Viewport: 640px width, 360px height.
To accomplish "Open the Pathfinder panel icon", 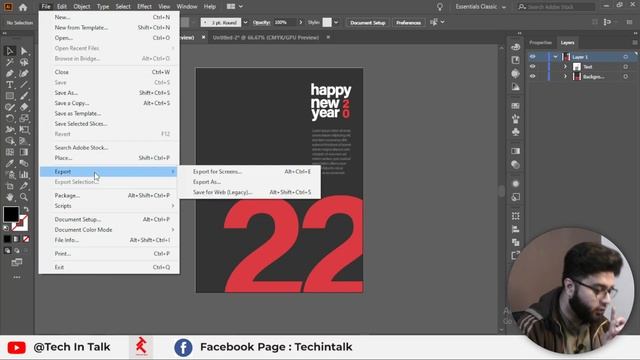I will pos(516,242).
